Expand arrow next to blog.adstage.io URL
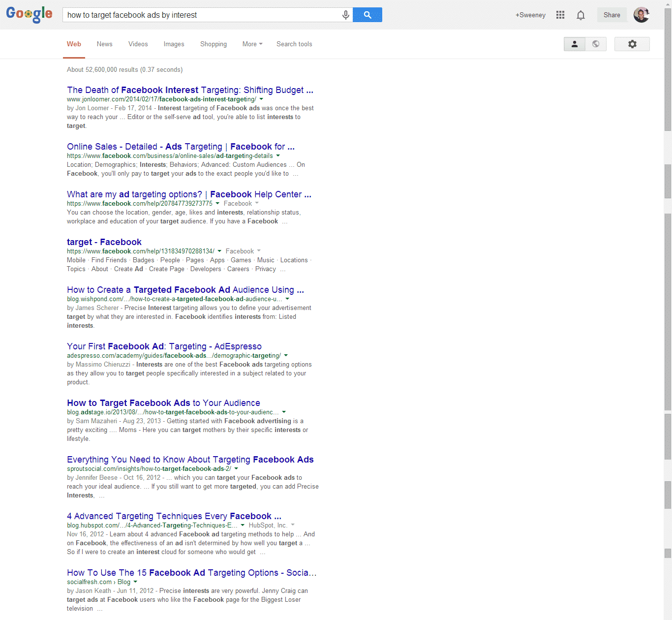The image size is (672, 620). (x=284, y=412)
